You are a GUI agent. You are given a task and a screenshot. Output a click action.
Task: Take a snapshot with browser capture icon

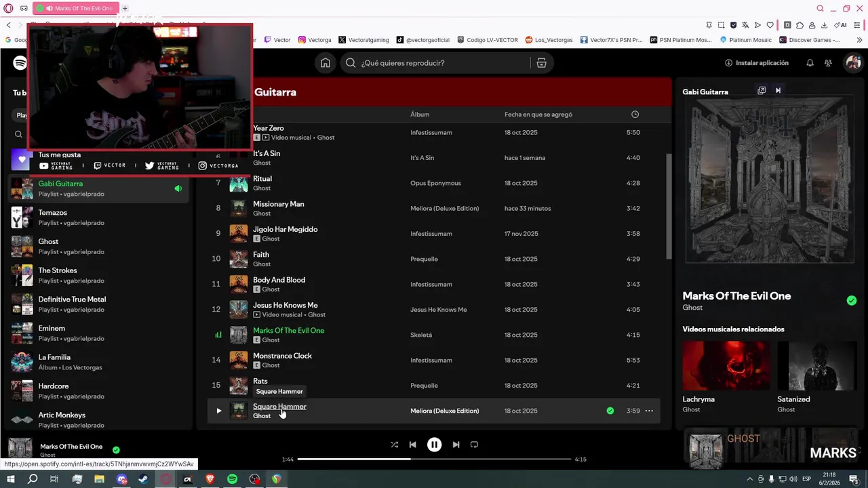pyautogui.click(x=721, y=25)
